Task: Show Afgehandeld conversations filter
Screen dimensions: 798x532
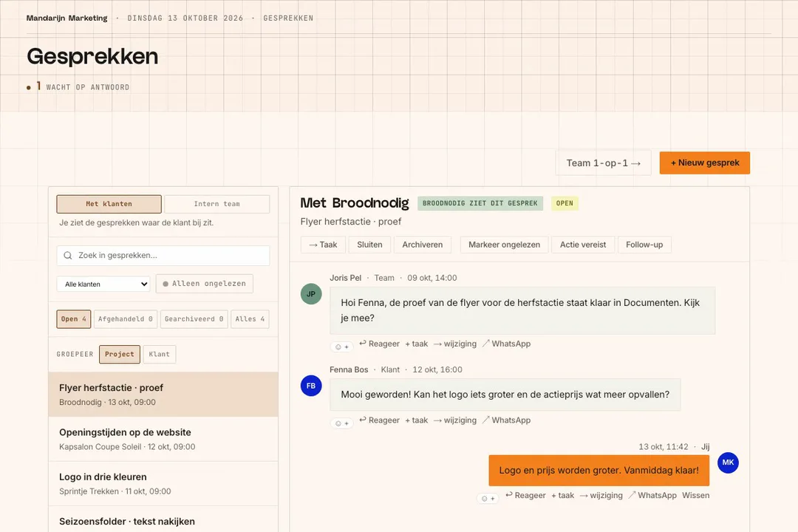Action: pyautogui.click(x=125, y=319)
